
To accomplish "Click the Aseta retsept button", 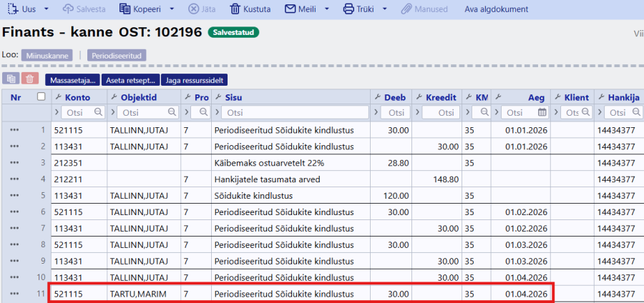I will coord(131,80).
